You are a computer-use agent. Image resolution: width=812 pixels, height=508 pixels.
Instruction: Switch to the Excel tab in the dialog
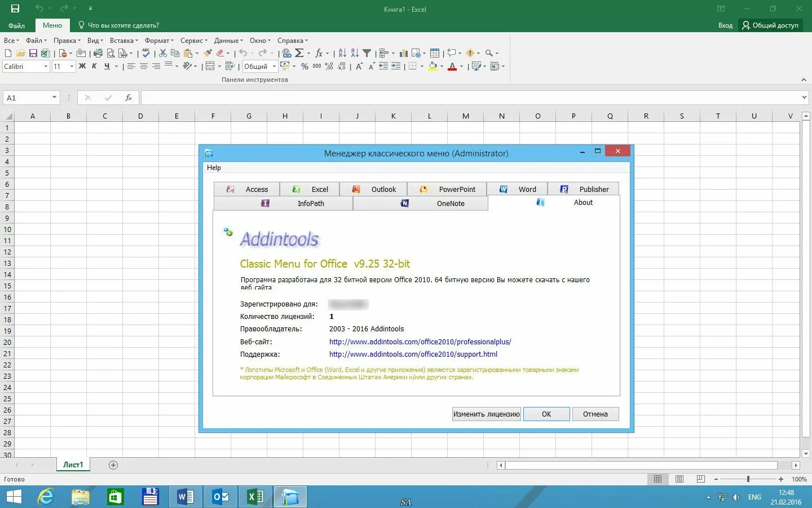click(x=310, y=189)
